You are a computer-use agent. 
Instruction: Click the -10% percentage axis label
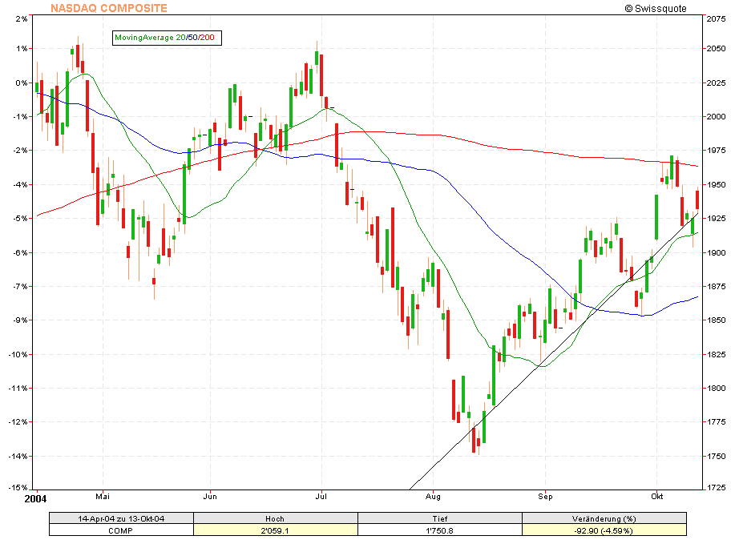click(18, 354)
